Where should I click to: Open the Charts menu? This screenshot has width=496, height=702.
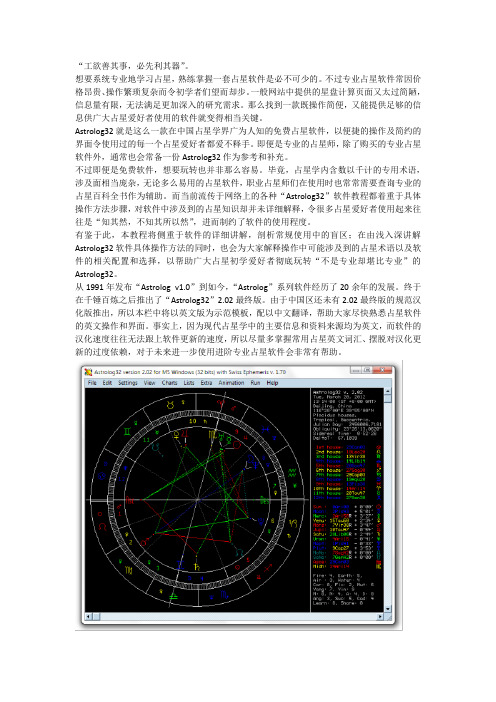169,383
